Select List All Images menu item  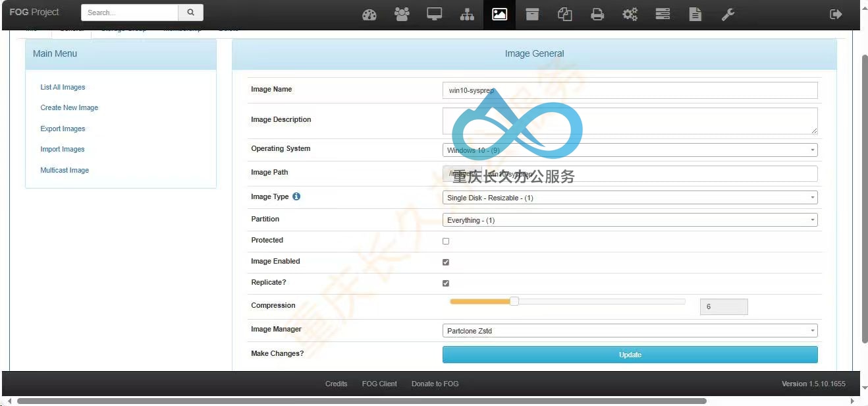(63, 87)
